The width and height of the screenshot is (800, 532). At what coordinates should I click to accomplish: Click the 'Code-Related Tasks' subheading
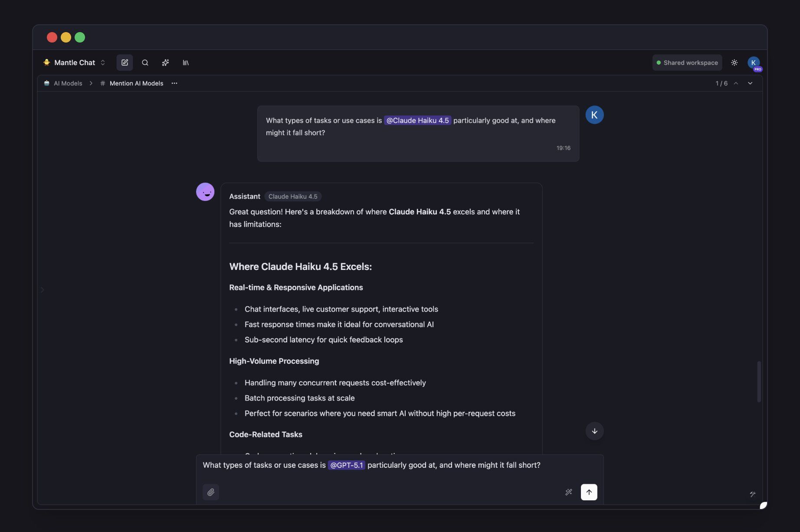pos(266,434)
